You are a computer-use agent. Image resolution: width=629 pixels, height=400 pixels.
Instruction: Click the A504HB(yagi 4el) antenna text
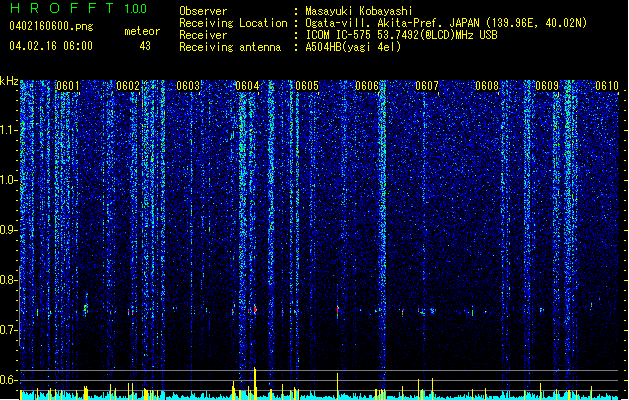click(x=353, y=47)
